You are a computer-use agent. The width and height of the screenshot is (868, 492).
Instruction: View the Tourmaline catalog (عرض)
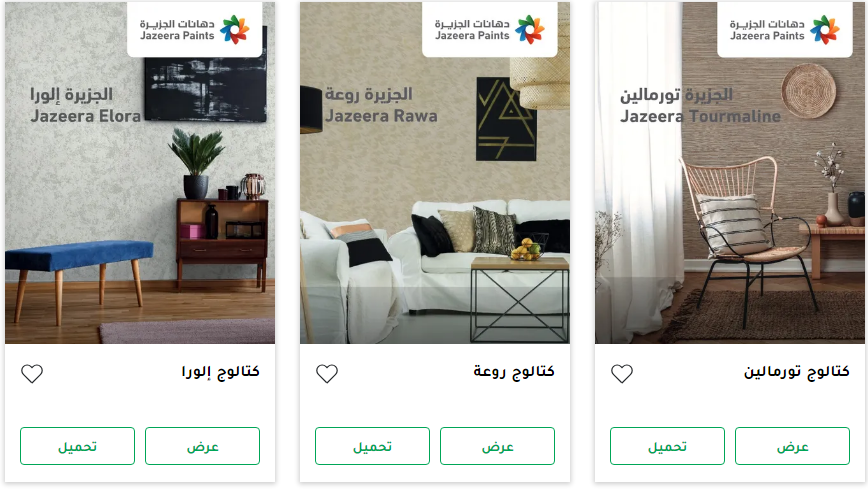click(793, 446)
